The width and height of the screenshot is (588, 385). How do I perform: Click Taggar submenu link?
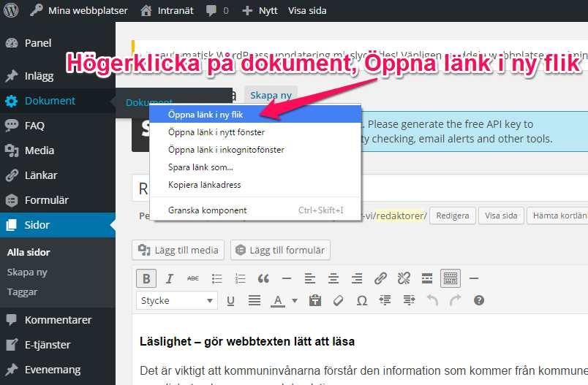click(x=22, y=291)
